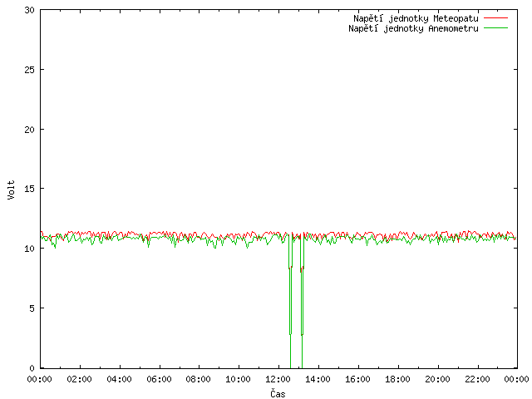
Task: Click the 22:00 time label
Action: tap(477, 379)
